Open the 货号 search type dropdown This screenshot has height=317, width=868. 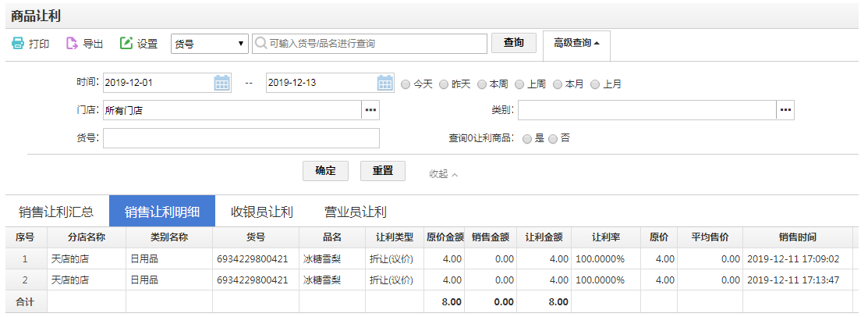[x=209, y=44]
